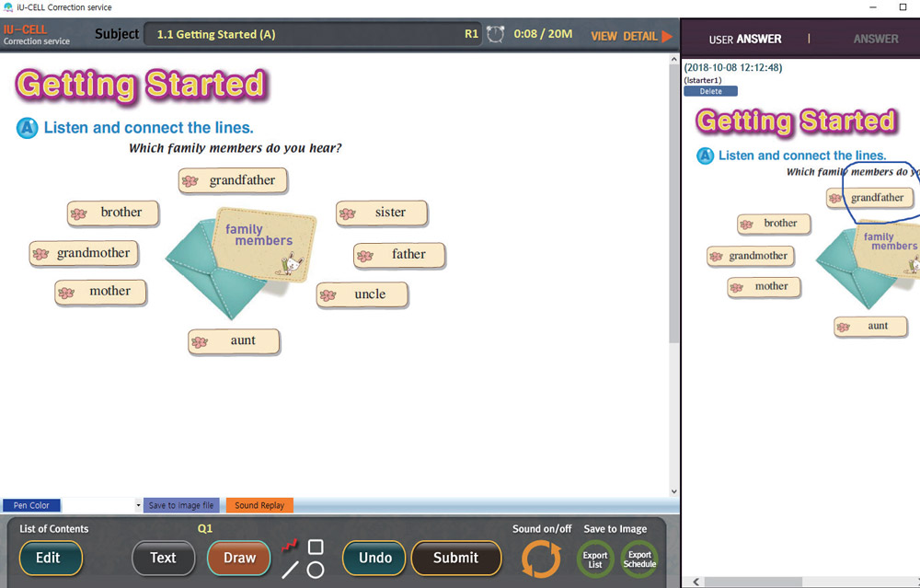Click the Undo button
Image resolution: width=920 pixels, height=588 pixels.
click(374, 558)
